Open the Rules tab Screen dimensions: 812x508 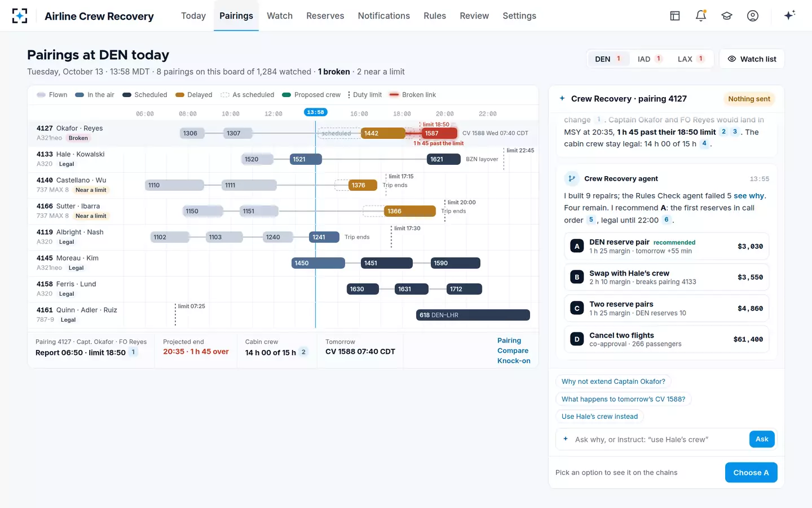click(435, 16)
